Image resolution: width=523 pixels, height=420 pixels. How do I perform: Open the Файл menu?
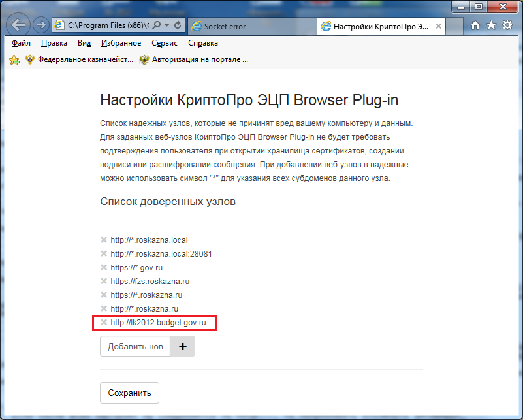point(21,43)
